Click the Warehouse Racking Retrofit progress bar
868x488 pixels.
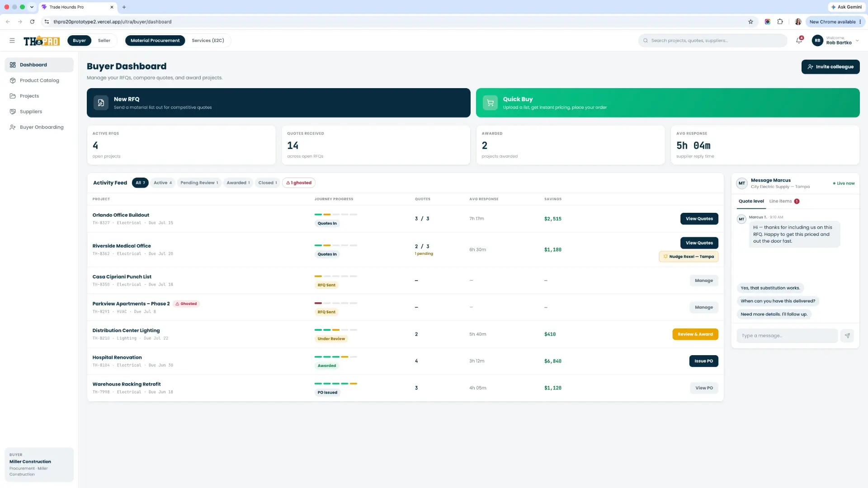336,384
